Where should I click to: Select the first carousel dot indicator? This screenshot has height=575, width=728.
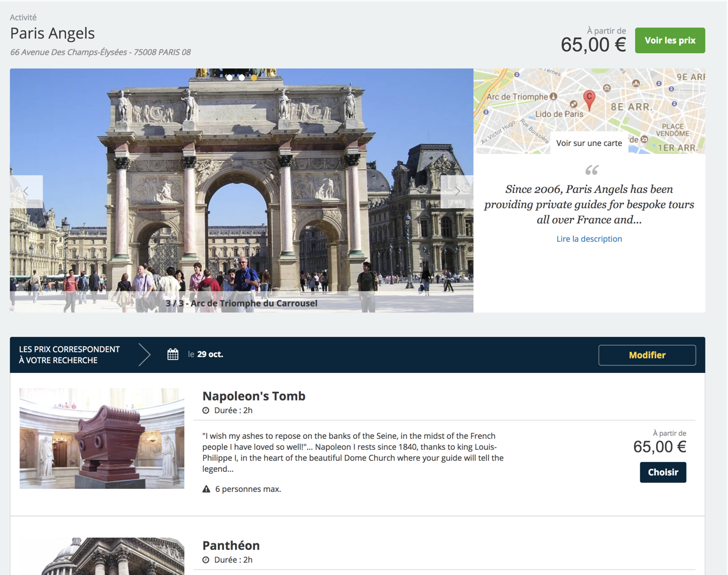[x=229, y=78]
